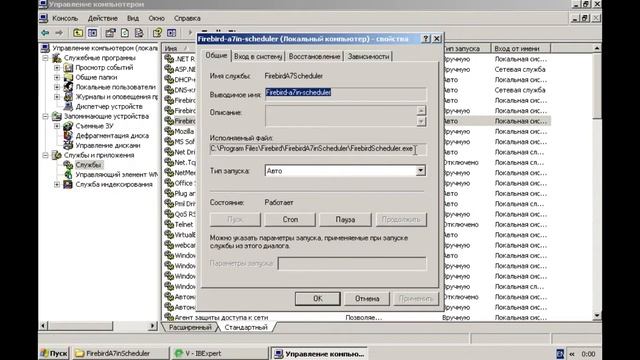Open Properties via the toolbar icon
The height and width of the screenshot is (360, 640).
click(110, 33)
